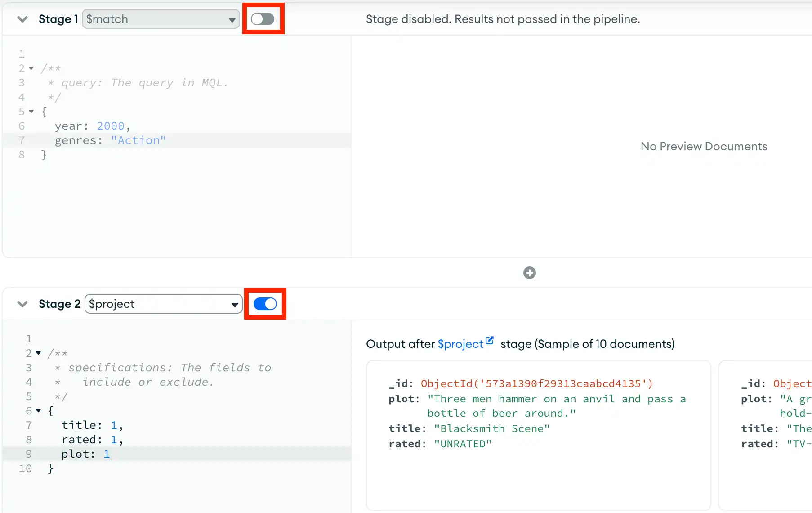Viewport: 812px width, 513px height.
Task: Open the Stage 2 operator dropdown
Action: pyautogui.click(x=163, y=304)
